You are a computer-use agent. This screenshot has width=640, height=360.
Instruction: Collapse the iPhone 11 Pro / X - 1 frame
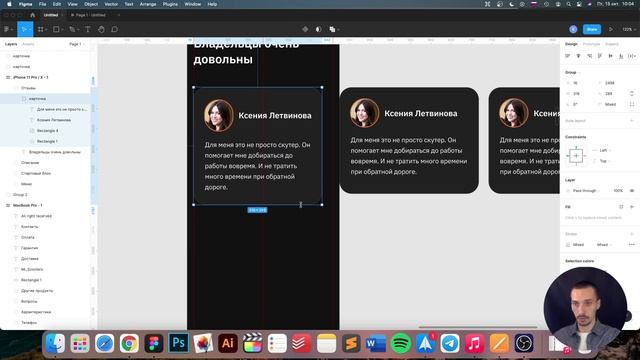[8, 77]
